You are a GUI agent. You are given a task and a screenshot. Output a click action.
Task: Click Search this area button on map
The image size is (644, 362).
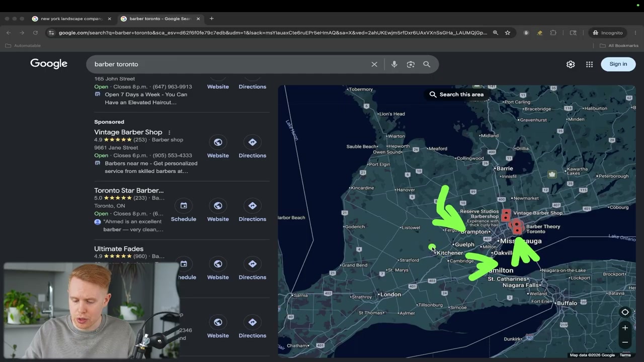456,95
